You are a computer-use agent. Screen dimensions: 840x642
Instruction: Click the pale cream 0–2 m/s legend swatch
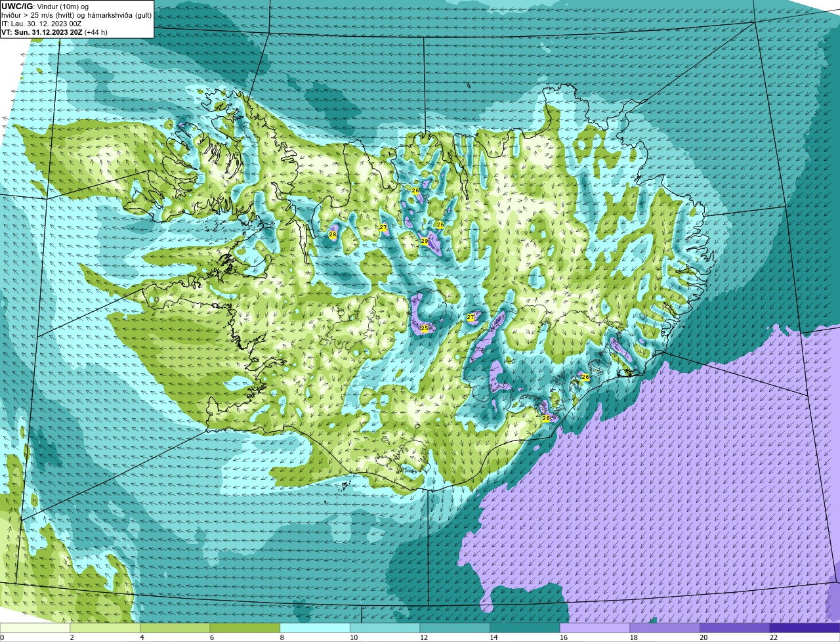pos(35,628)
